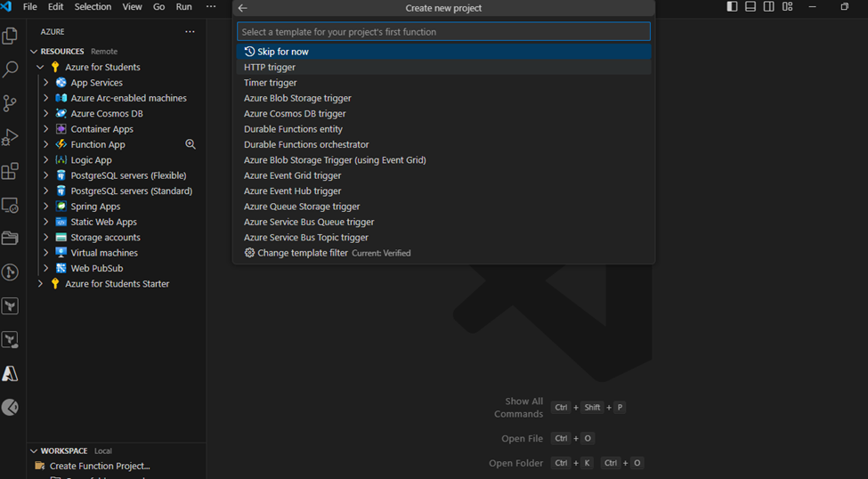Select PostgreSQL servers (Standard) row

[117, 191]
